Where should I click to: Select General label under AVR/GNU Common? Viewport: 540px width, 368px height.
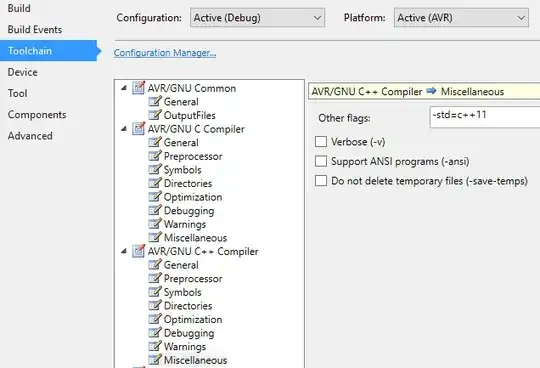click(x=181, y=102)
